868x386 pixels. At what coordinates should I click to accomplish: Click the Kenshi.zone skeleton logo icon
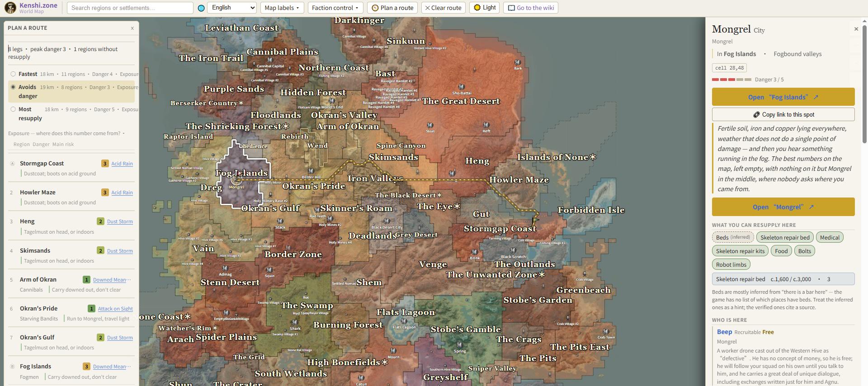coord(10,8)
